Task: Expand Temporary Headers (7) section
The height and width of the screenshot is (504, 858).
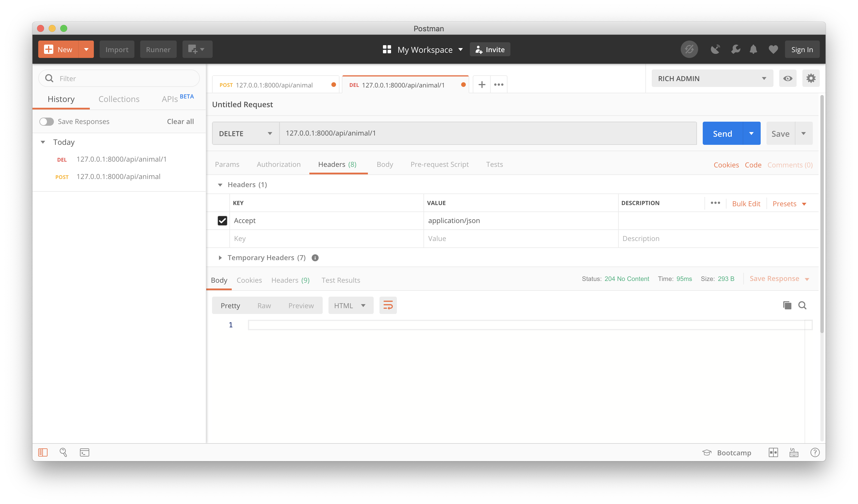Action: [x=220, y=258]
